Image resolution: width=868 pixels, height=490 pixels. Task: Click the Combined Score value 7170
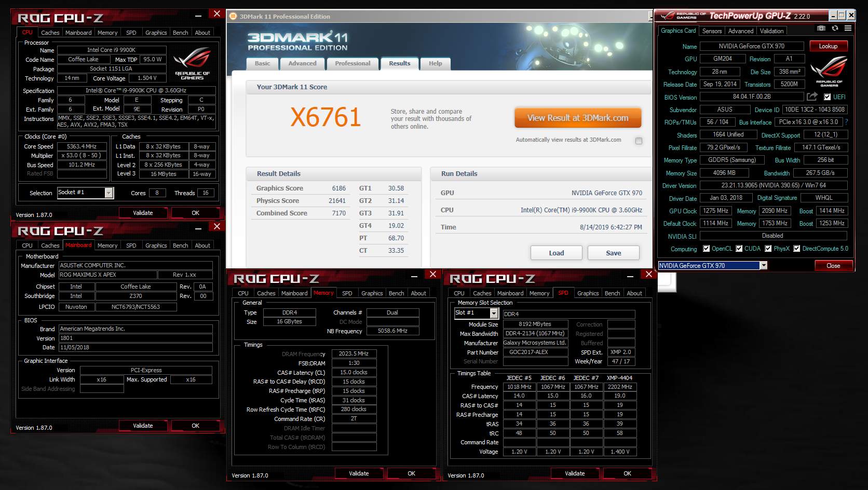point(338,213)
